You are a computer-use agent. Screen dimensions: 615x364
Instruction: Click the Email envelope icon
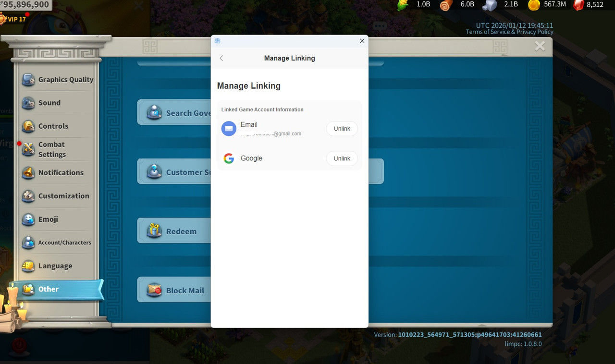click(x=229, y=129)
